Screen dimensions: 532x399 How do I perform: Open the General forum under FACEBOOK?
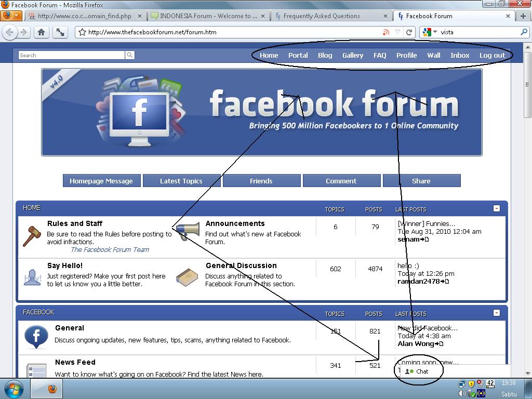point(70,328)
